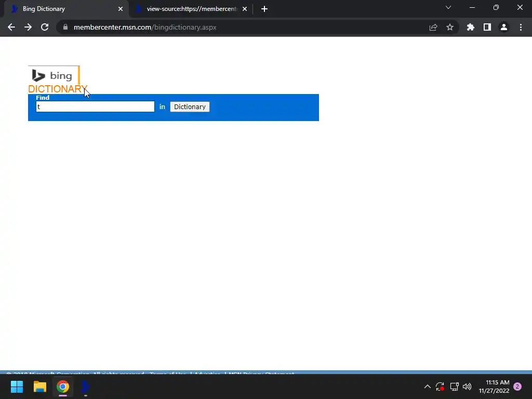
Task: Click the Find label text
Action: (x=43, y=98)
